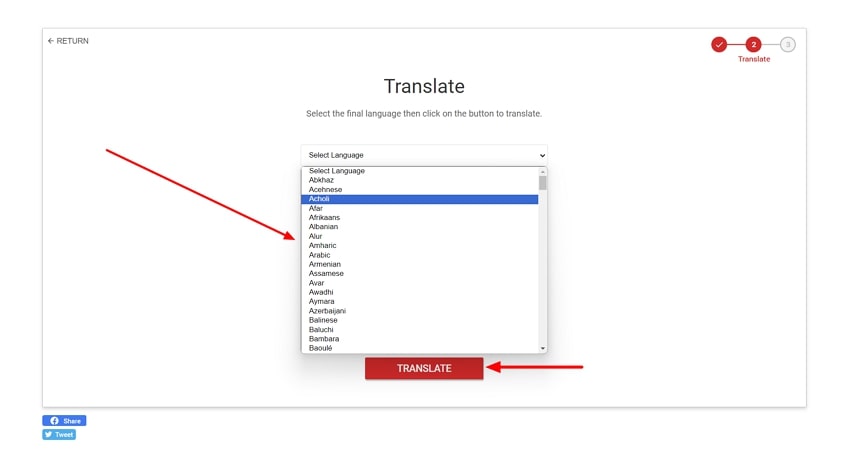The height and width of the screenshot is (450, 848).
Task: Click the Twitter Tweet button
Action: [59, 435]
